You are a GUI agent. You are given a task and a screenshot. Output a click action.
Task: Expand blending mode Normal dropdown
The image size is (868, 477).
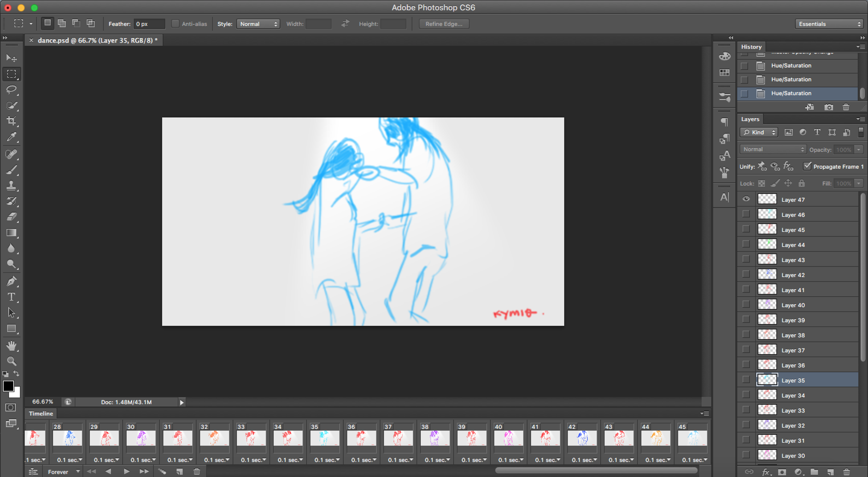(x=773, y=149)
